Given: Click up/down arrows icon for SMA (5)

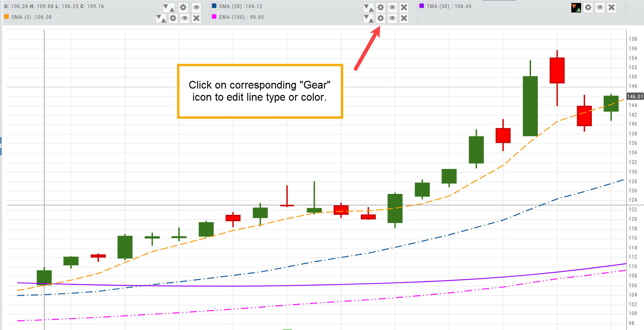Looking at the screenshot, I should 161,18.
